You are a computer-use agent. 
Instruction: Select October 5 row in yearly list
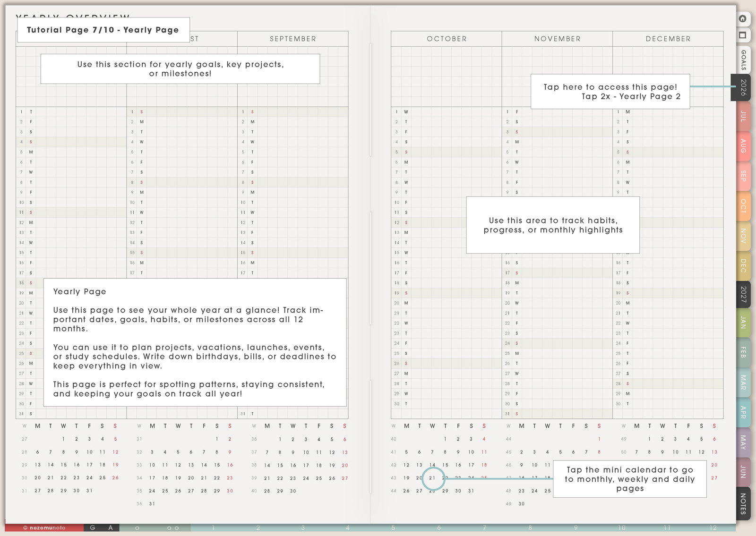pyautogui.click(x=447, y=152)
